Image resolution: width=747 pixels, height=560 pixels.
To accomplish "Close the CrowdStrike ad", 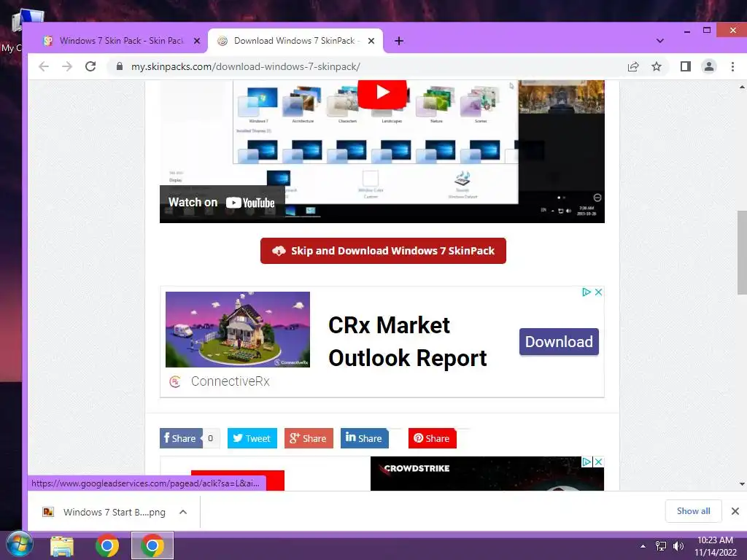I will tap(598, 462).
